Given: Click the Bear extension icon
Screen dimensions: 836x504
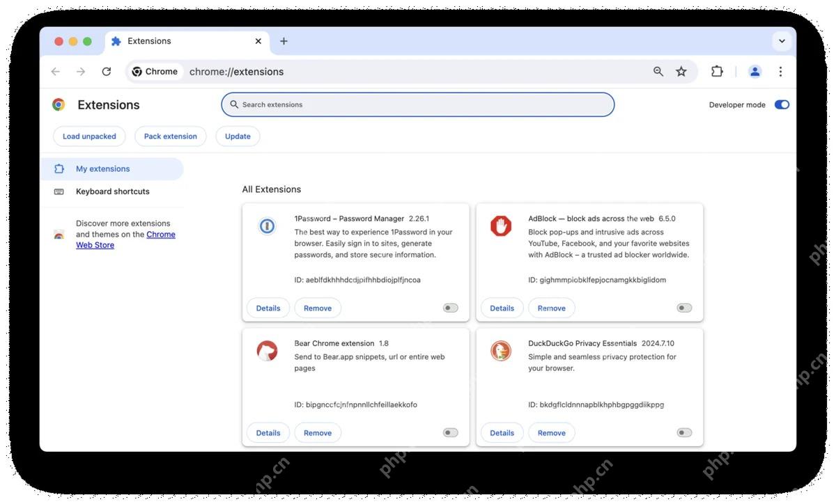Looking at the screenshot, I should 267,351.
